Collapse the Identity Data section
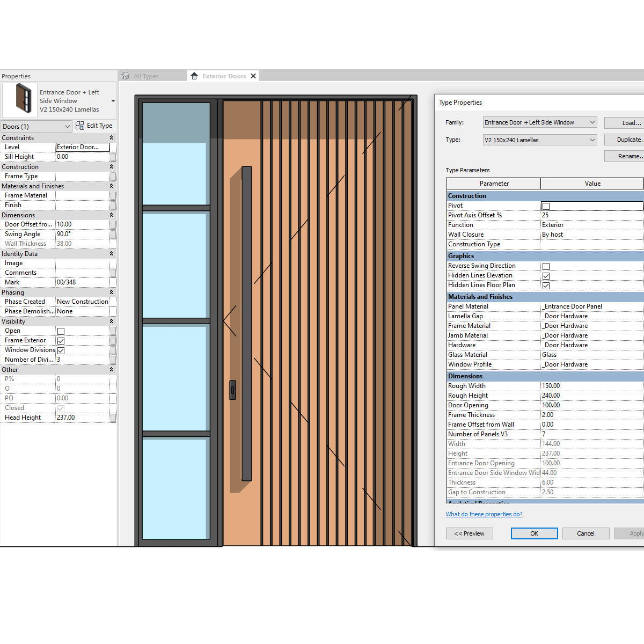The width and height of the screenshot is (644, 644). tap(111, 254)
